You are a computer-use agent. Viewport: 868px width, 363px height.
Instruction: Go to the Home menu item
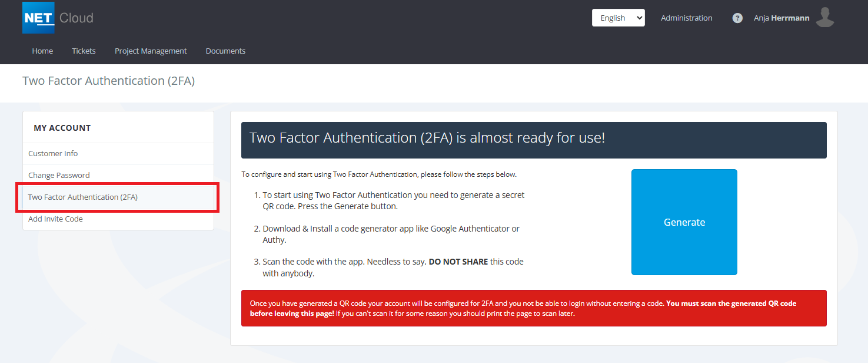click(x=42, y=51)
